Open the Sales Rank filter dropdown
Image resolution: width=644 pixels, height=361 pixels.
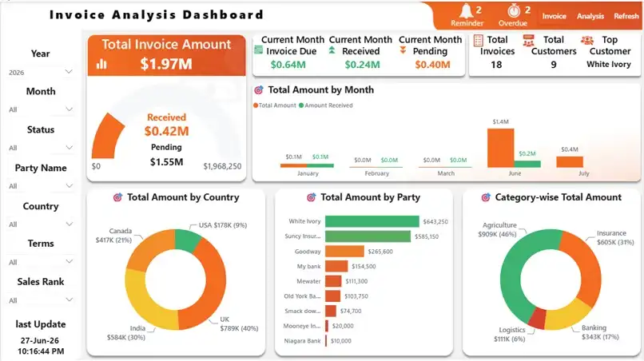click(40, 300)
